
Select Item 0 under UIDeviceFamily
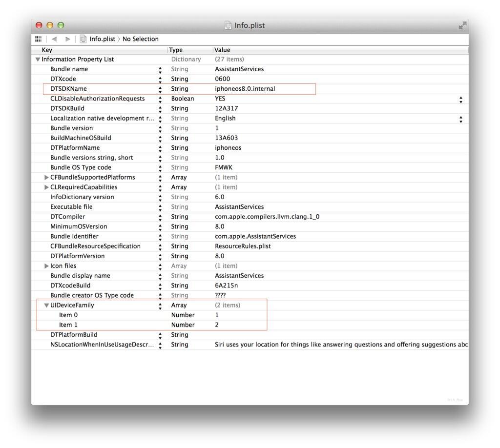click(x=68, y=315)
